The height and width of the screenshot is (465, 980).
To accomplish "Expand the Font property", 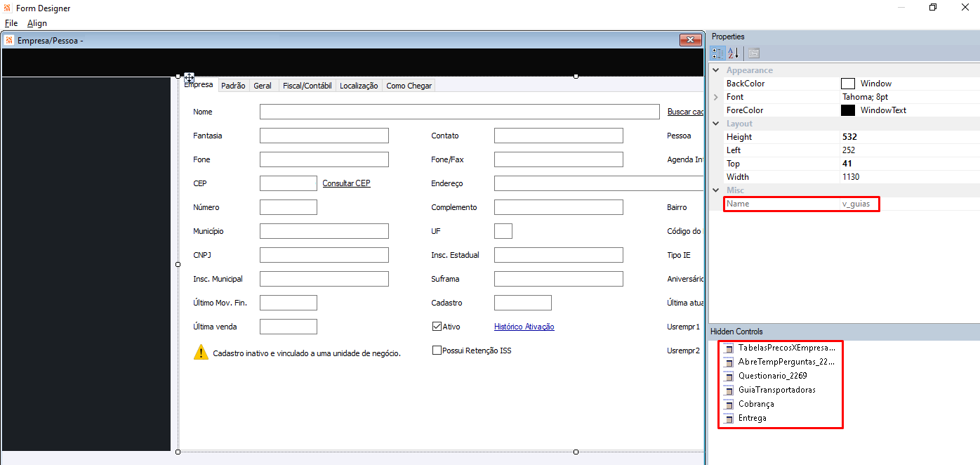I will 716,97.
